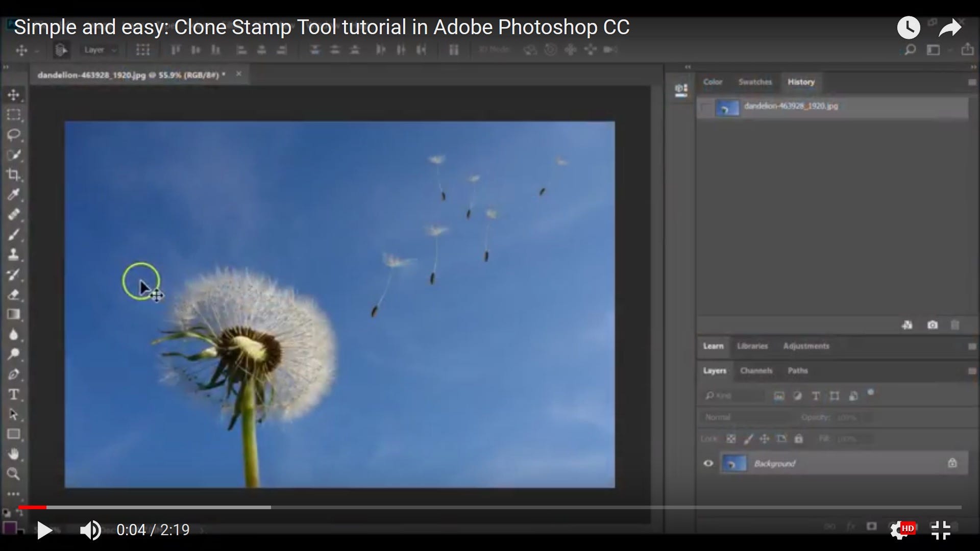This screenshot has height=551, width=980.
Task: Select the Eyedropper tool
Action: click(x=14, y=194)
